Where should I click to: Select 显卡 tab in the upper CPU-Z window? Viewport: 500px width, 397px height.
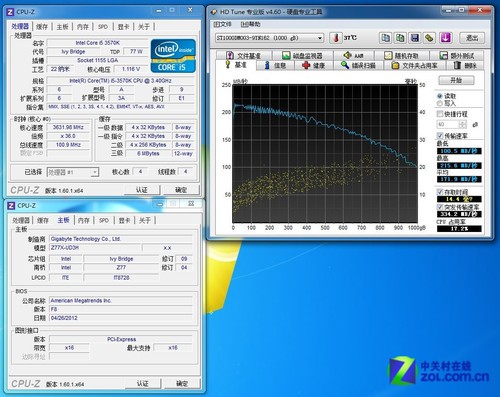123,27
